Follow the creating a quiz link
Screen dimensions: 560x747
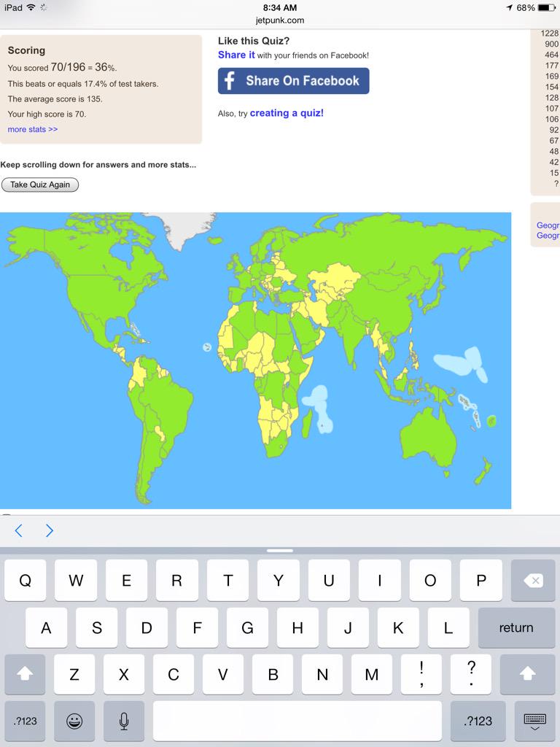click(x=287, y=113)
